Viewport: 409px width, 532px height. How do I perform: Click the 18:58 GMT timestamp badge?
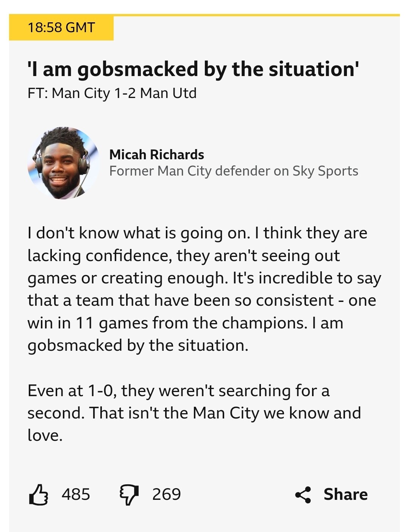point(61,28)
